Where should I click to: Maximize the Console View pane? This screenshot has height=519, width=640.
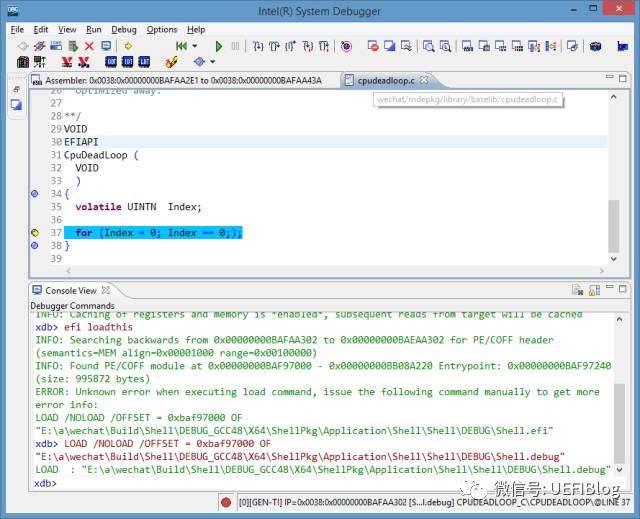tap(622, 289)
